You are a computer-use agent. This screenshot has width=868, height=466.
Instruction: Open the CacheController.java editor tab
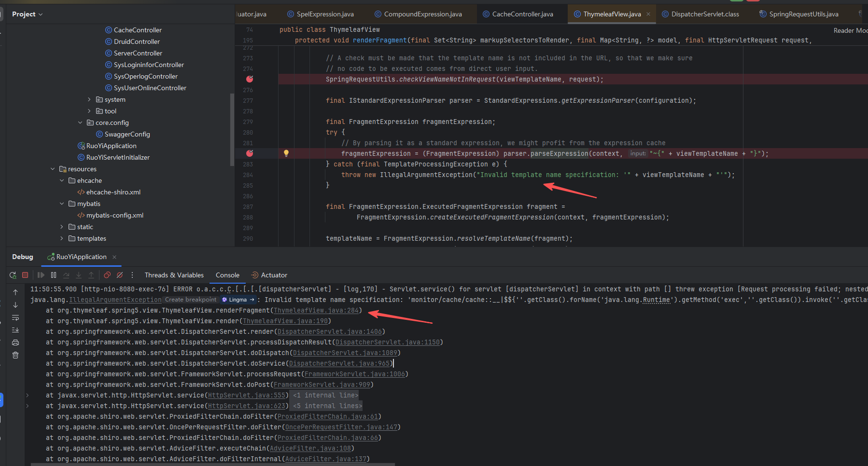(x=522, y=14)
